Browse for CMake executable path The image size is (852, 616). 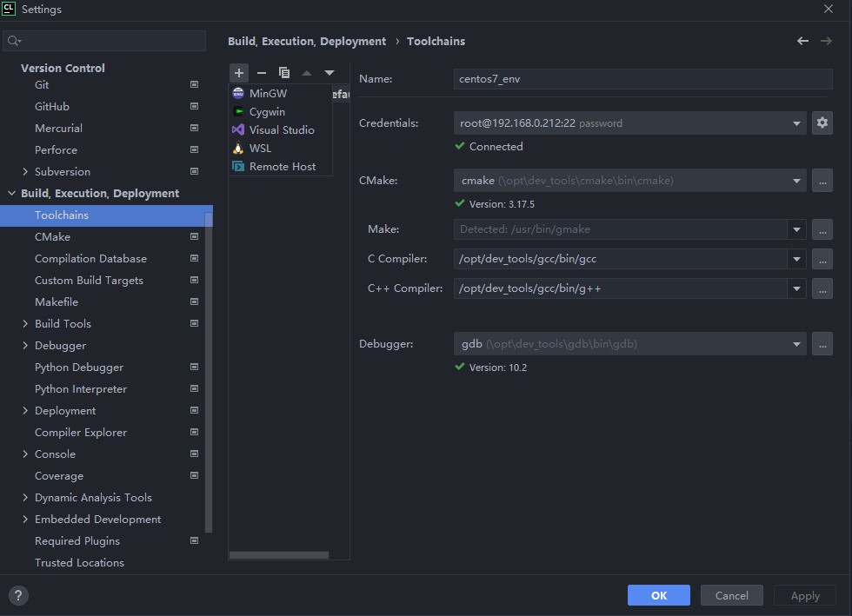(x=822, y=181)
